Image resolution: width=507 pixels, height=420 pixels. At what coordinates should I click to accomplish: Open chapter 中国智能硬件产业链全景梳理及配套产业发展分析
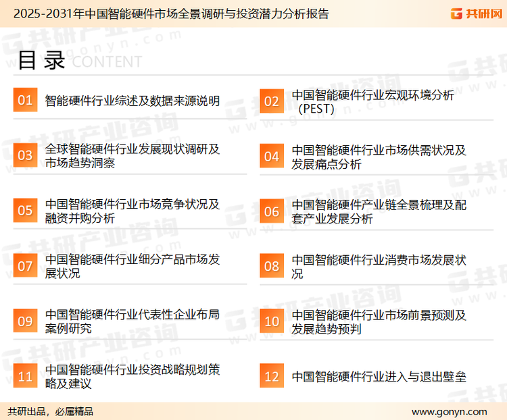pyautogui.click(x=379, y=211)
